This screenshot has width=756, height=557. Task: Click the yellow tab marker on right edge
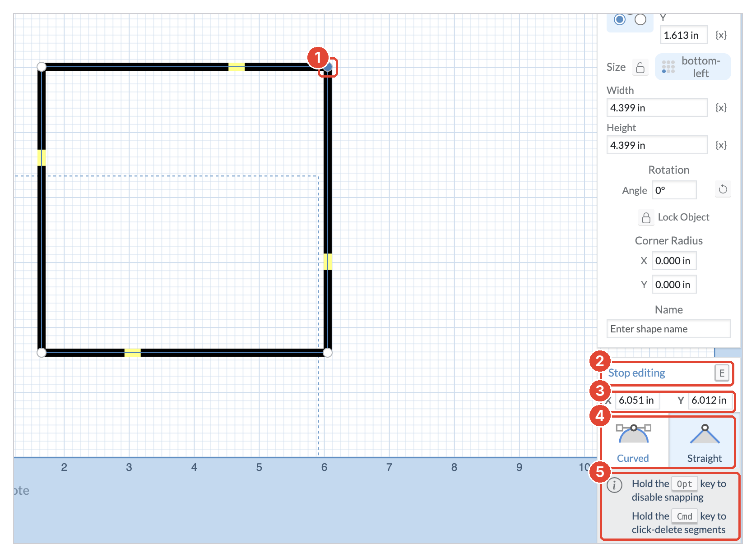point(328,262)
